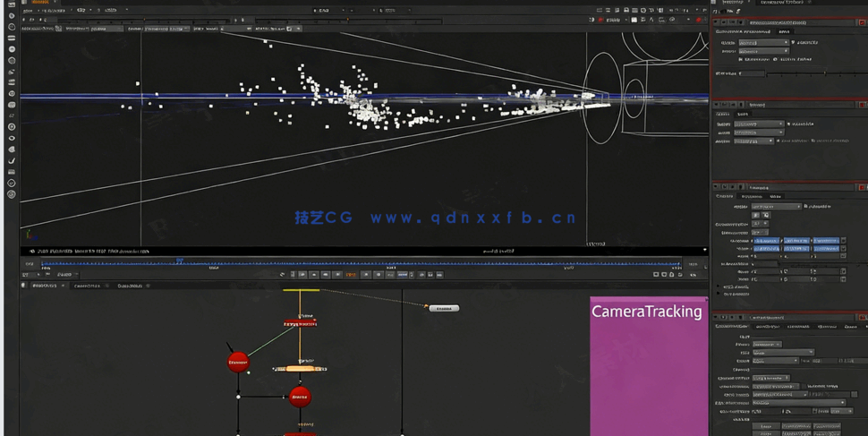
Task: Expand the first dropdown in top properties panel
Action: click(762, 42)
